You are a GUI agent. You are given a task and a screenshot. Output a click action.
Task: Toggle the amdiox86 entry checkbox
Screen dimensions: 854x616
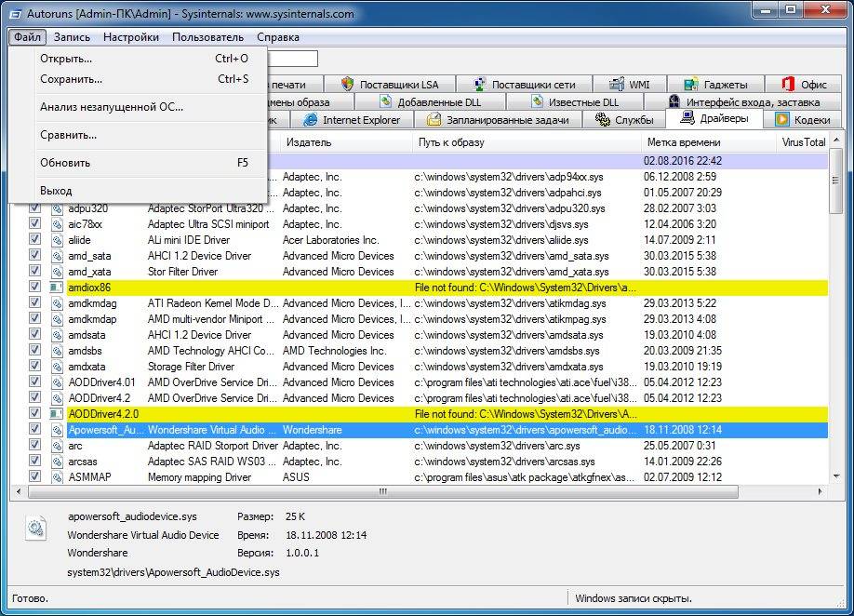coord(34,287)
